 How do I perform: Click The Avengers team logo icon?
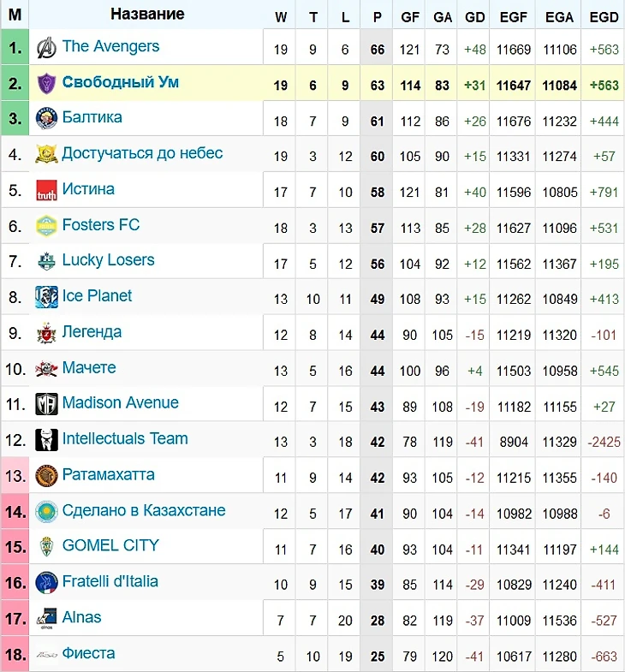[x=46, y=48]
